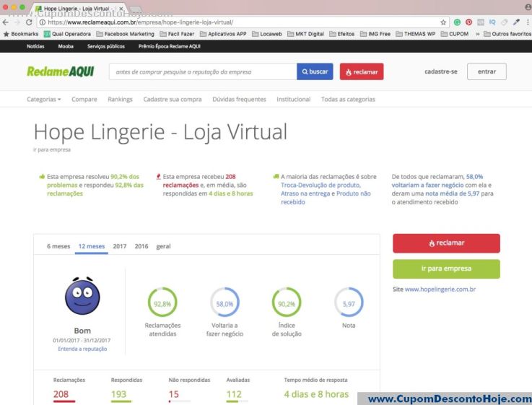The width and height of the screenshot is (532, 405).
Task: Open CUPOM bookmark folder
Action: tap(455, 34)
